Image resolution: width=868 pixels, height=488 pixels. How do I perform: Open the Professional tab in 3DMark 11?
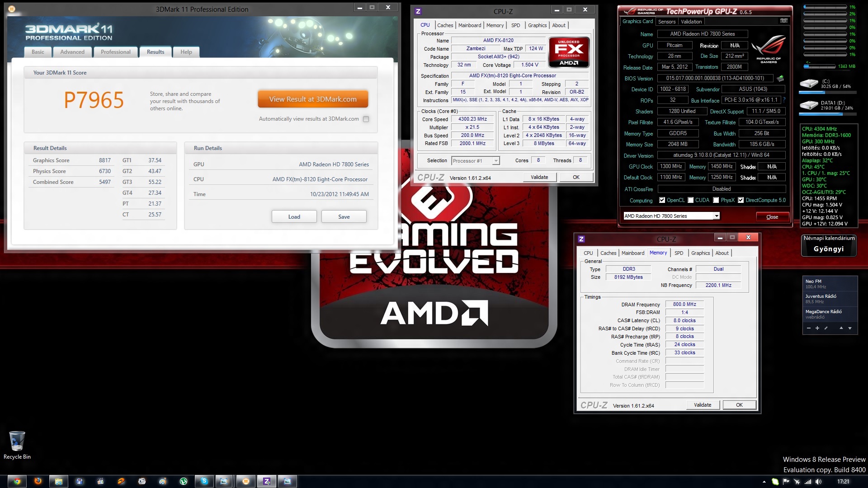pyautogui.click(x=116, y=52)
